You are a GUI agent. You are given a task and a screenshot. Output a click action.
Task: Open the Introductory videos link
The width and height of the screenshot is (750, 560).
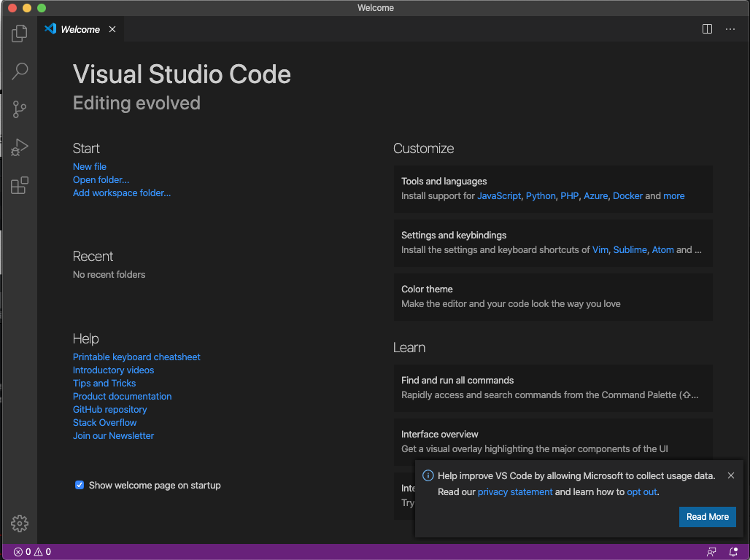click(x=113, y=370)
